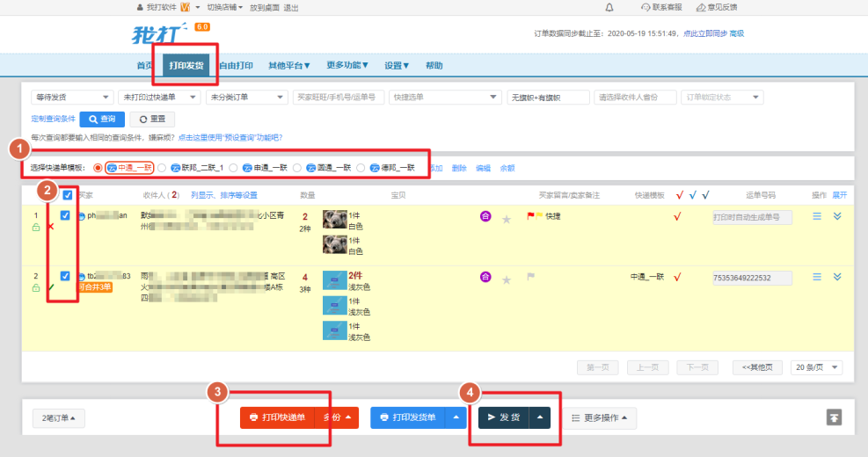Viewport: 868px width, 457px height.
Task: Click the 点此立即同步 link
Action: click(705, 33)
